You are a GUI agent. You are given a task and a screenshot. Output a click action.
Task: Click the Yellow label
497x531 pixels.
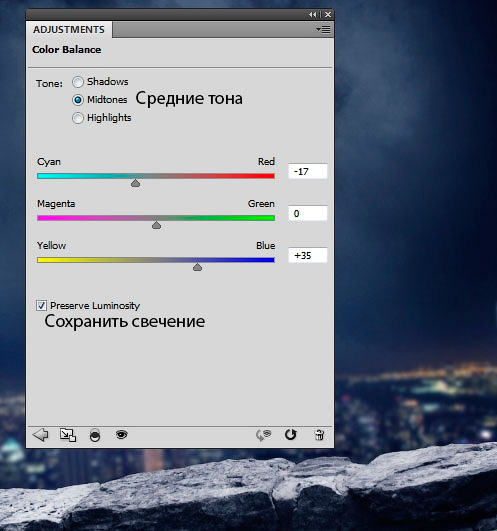[51, 246]
